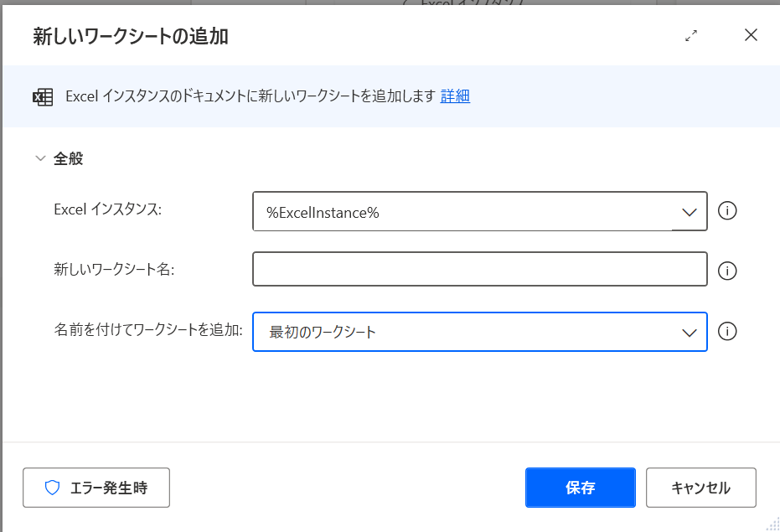Image resolution: width=780 pixels, height=532 pixels.
Task: Show info for Excel インスタンス
Action: 728,211
